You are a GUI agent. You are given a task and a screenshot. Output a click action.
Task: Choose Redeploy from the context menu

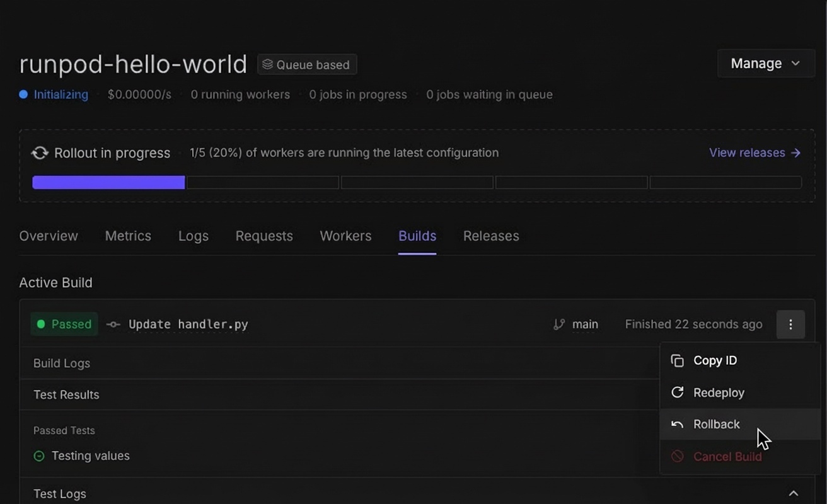point(740,392)
